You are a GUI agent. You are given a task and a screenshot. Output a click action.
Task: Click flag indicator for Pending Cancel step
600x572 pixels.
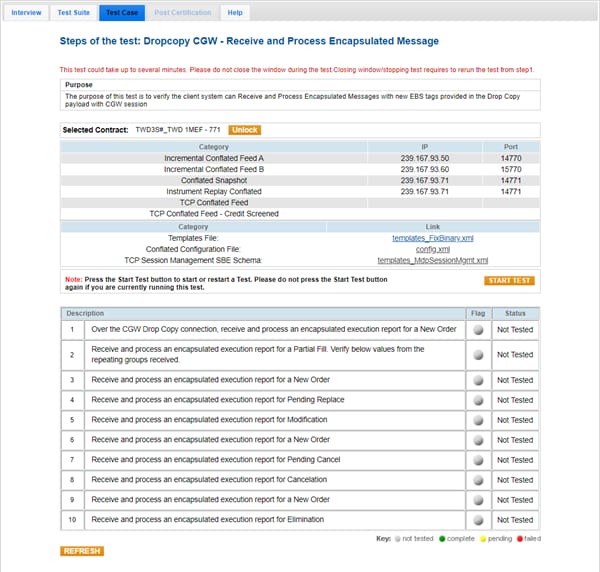click(x=477, y=460)
